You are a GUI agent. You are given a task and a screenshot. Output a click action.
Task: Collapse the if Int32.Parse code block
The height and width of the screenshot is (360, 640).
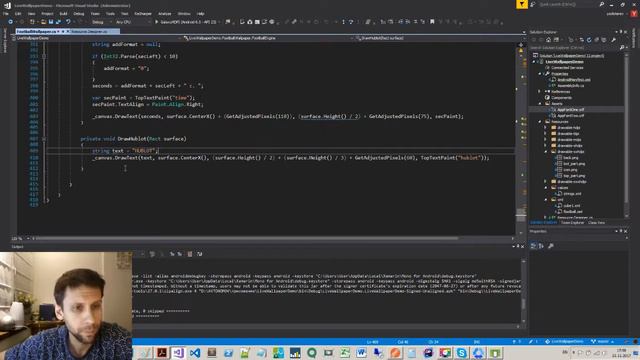44,56
